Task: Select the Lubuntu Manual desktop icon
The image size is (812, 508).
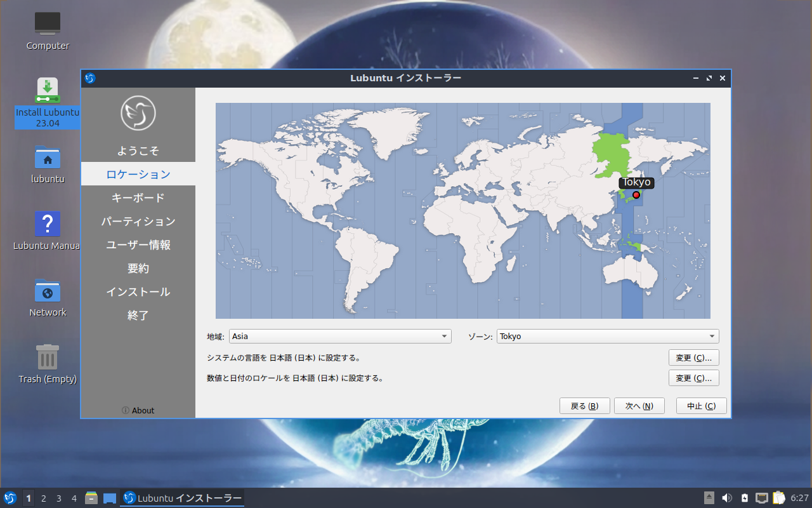Action: tap(48, 231)
